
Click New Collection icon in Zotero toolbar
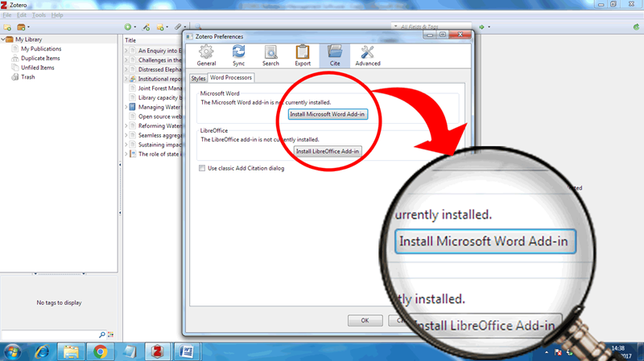[7, 27]
